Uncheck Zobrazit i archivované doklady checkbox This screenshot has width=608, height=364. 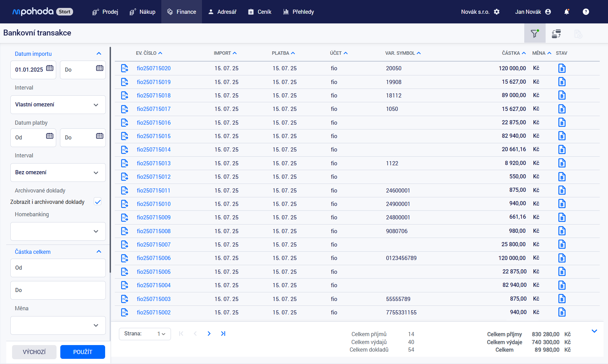pyautogui.click(x=98, y=202)
